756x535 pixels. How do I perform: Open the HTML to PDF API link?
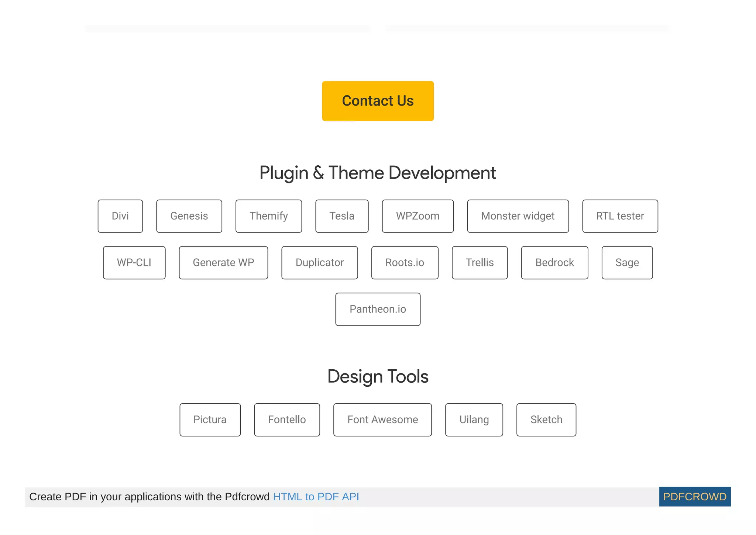click(316, 497)
